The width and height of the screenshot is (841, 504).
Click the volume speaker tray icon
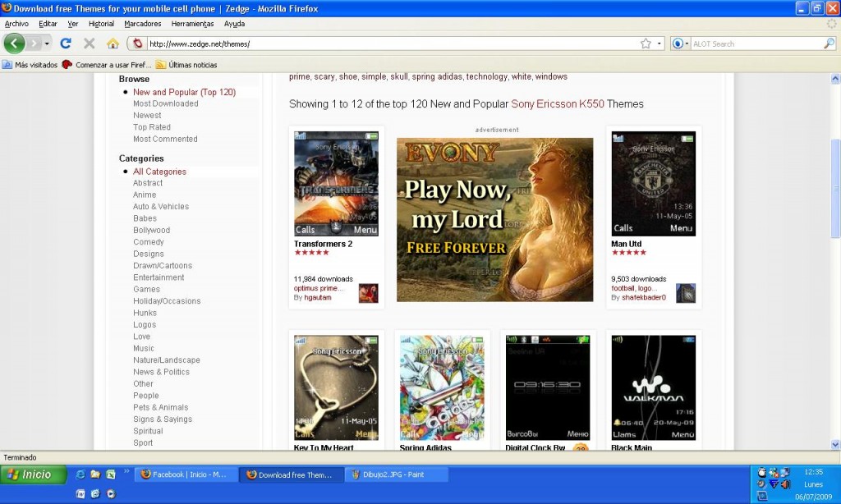click(x=785, y=484)
